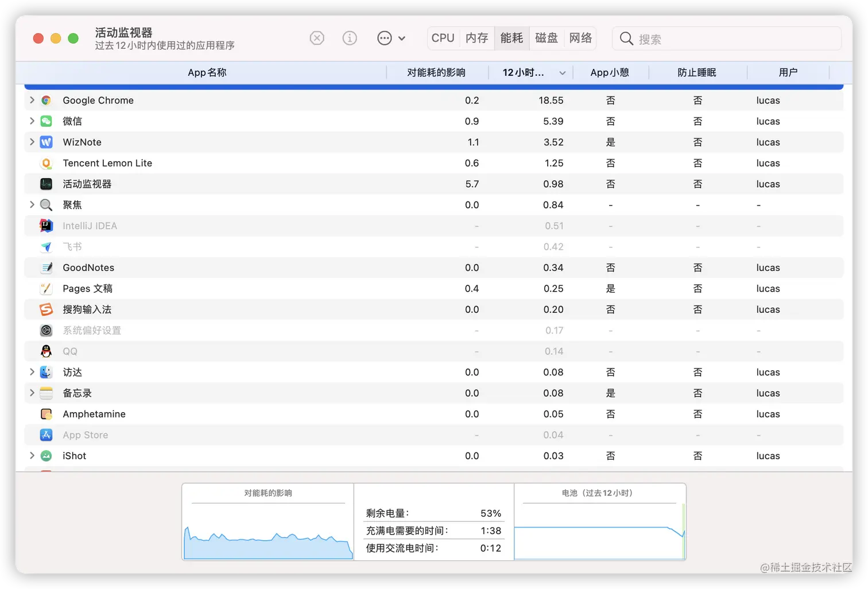Screen dimensions: 868x589
Task: Click the WizNote app icon
Action: pos(46,142)
